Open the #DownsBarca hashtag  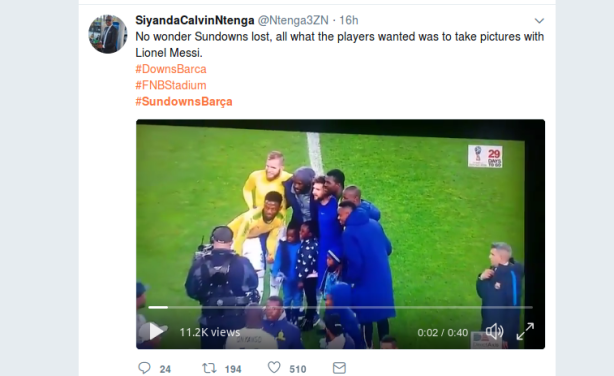pos(171,69)
